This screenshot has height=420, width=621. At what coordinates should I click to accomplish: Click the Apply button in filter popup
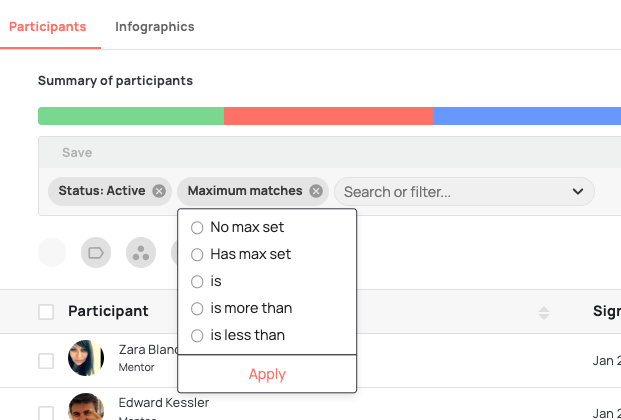click(x=267, y=374)
